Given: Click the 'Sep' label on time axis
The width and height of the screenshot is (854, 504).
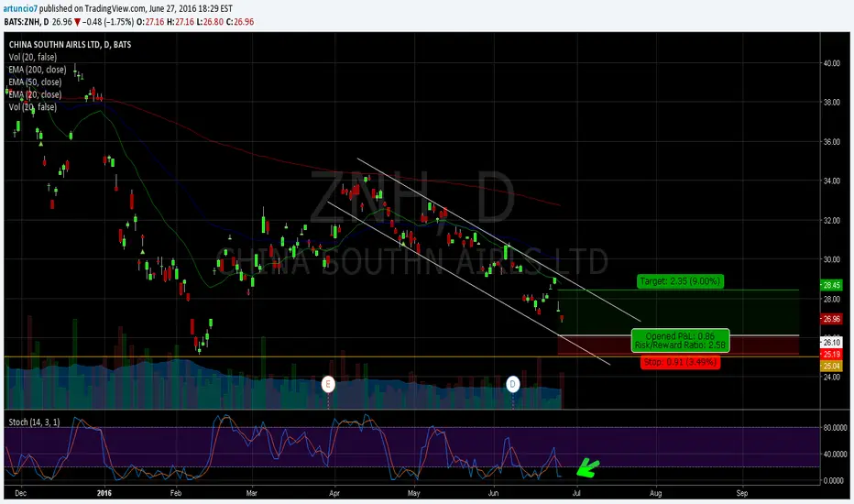Looking at the screenshot, I should (742, 493).
